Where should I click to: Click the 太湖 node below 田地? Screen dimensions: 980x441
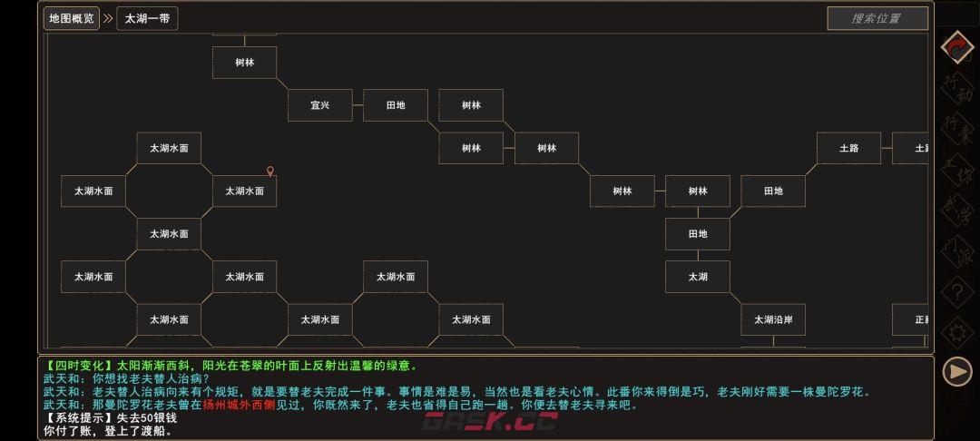tap(697, 277)
